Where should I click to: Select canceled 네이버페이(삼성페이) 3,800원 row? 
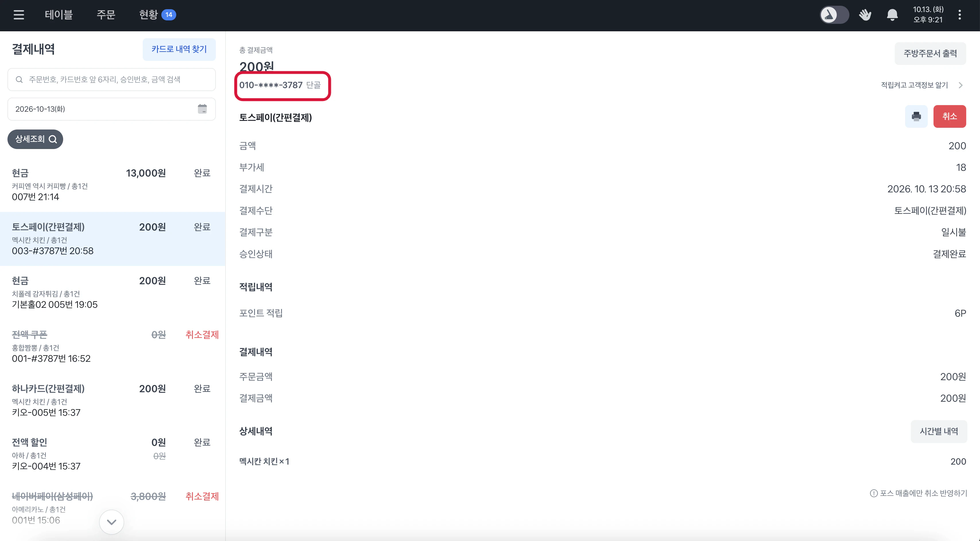113,508
